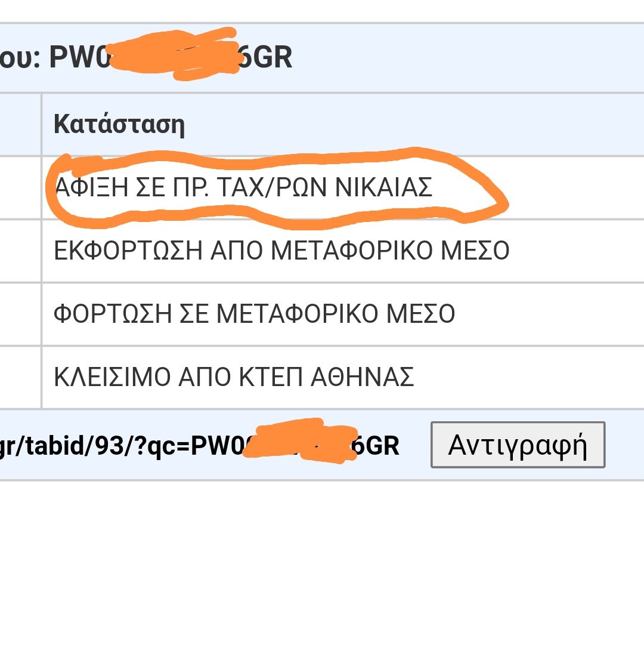
Task: Click the empty cell beside the ΕΚΦΟΡΤΩΣΗ row
Action: click(x=20, y=251)
